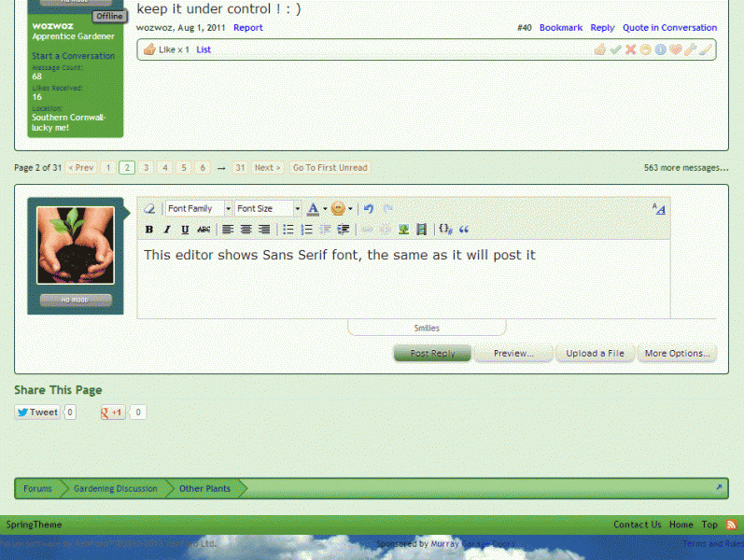Rate post with paintbrush icon
744x560 pixels.
click(x=706, y=49)
